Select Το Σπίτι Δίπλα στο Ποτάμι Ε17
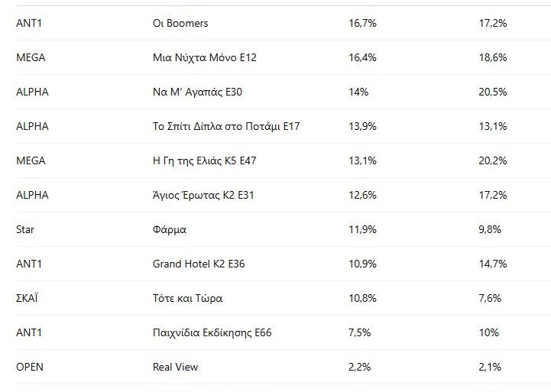The height and width of the screenshot is (392, 551). (226, 126)
